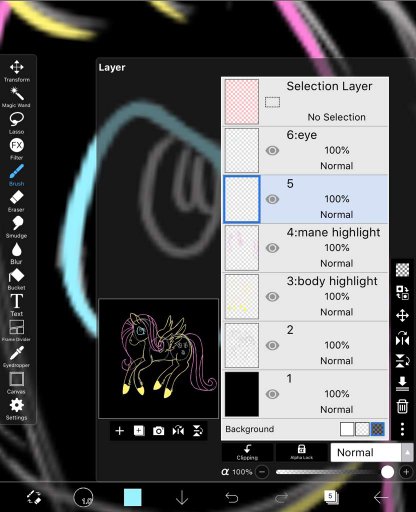The width and height of the screenshot is (416, 512).
Task: Select the Bucket fill tool
Action: click(16, 279)
